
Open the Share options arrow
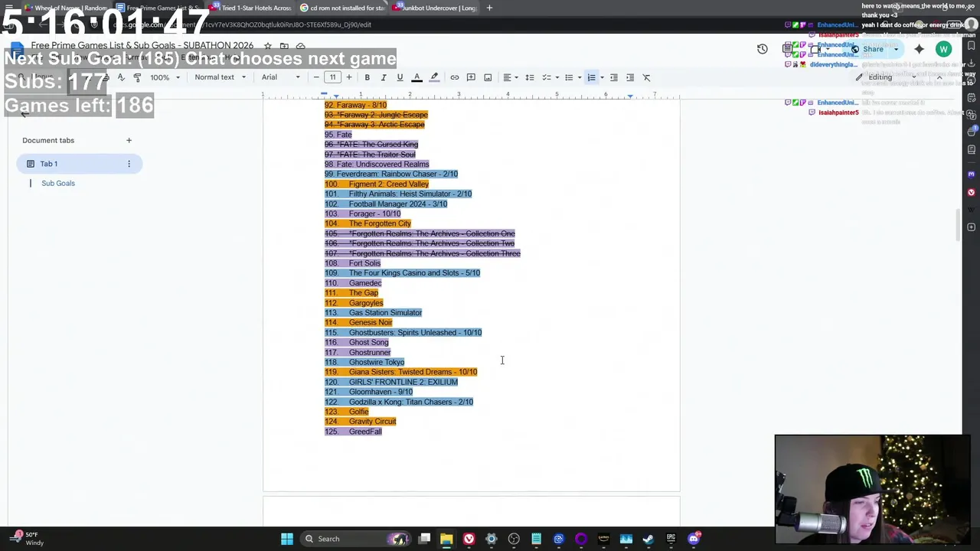(x=896, y=49)
